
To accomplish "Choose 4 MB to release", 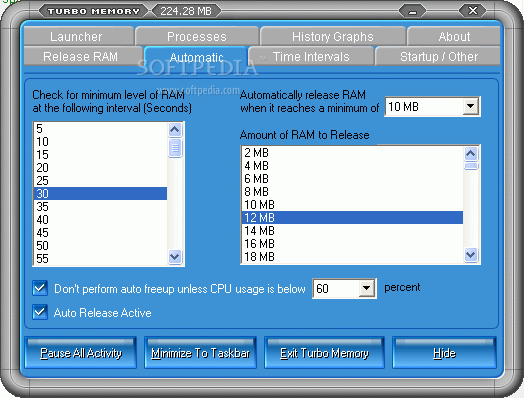I will [x=352, y=166].
